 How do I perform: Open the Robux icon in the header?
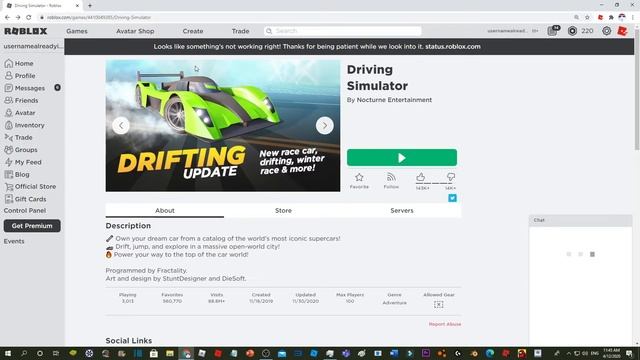[x=572, y=31]
